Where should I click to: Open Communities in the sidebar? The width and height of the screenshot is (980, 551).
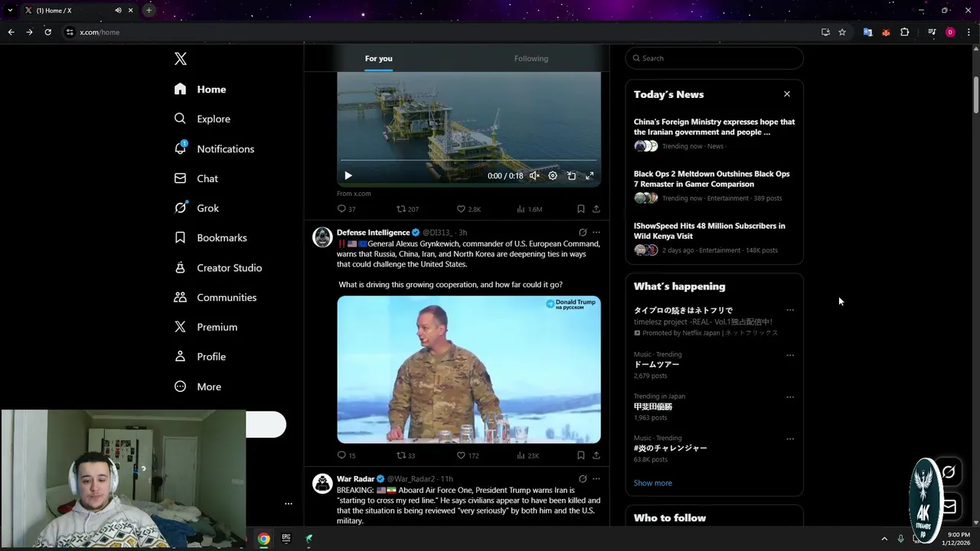215,297
